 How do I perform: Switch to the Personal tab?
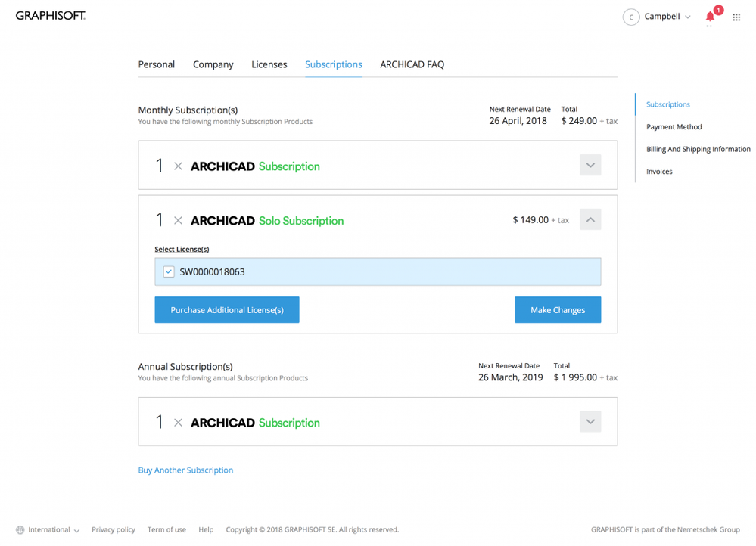click(157, 64)
